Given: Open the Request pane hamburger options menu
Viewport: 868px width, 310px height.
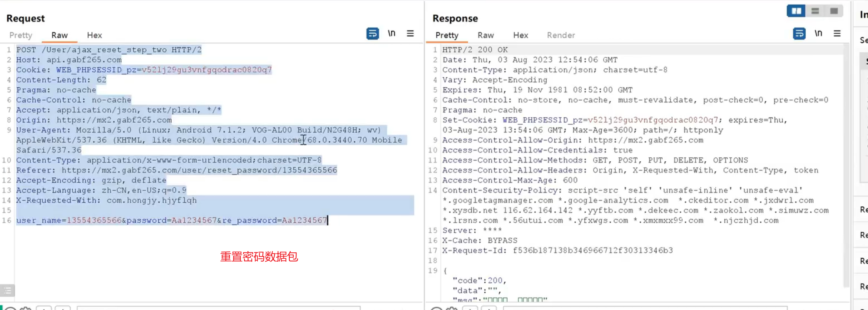Looking at the screenshot, I should coord(410,33).
